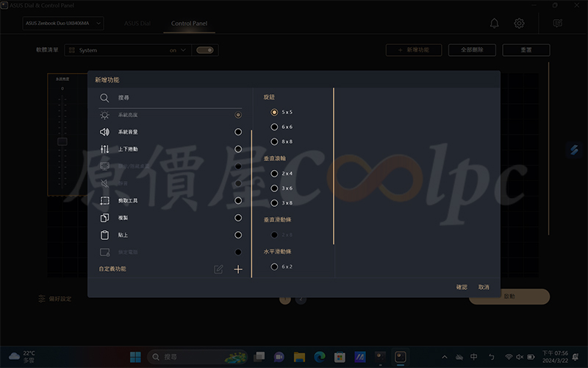Click the monitor icon for 顯示/隱藏桌面
The image size is (588, 368).
104,166
